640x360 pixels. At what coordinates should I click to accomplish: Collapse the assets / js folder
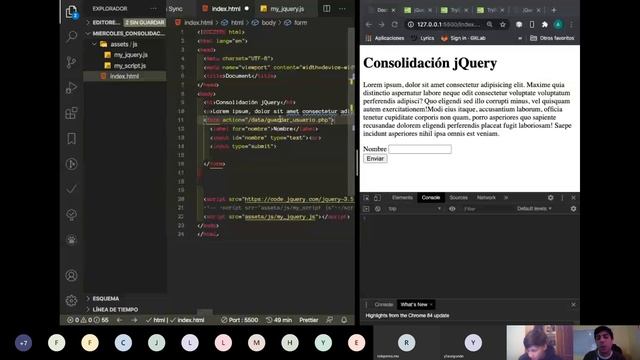coord(124,44)
